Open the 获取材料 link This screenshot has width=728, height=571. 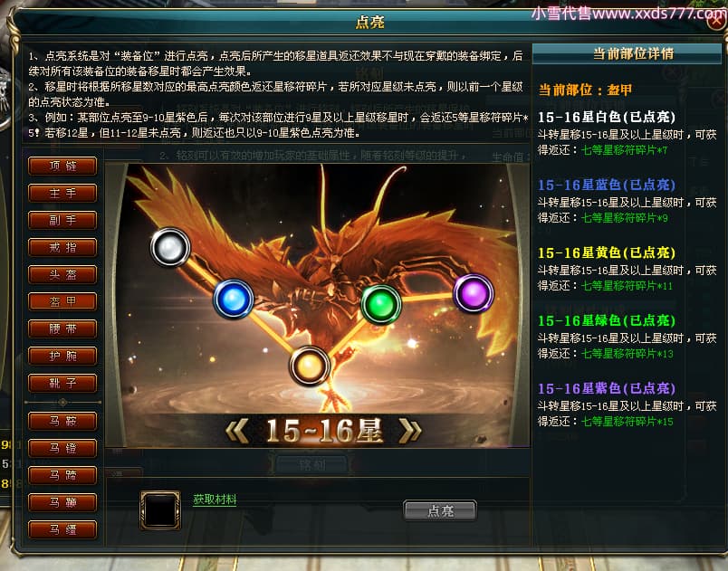coord(215,500)
